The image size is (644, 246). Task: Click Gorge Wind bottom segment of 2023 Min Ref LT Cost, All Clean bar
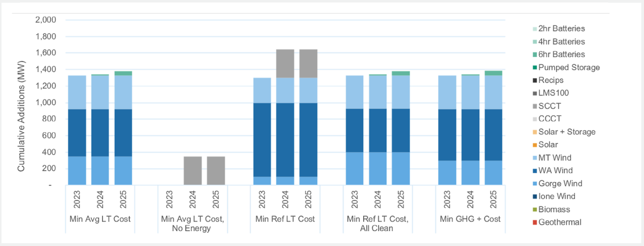pos(354,168)
